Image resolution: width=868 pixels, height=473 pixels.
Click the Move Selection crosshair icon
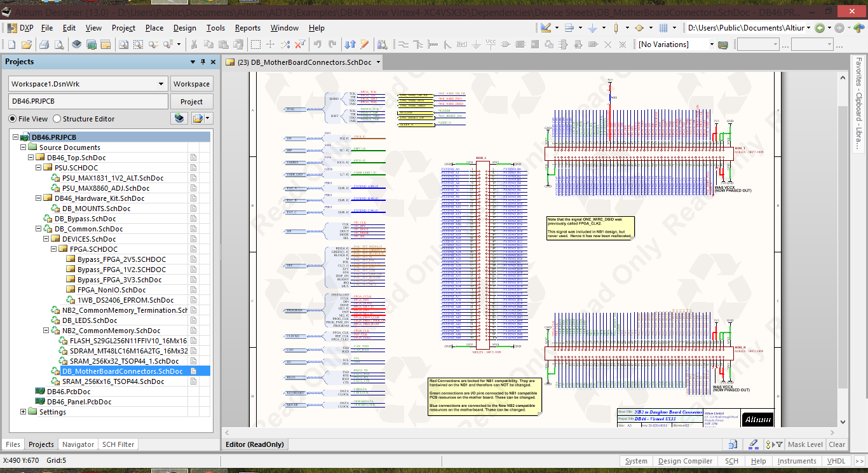point(270,45)
